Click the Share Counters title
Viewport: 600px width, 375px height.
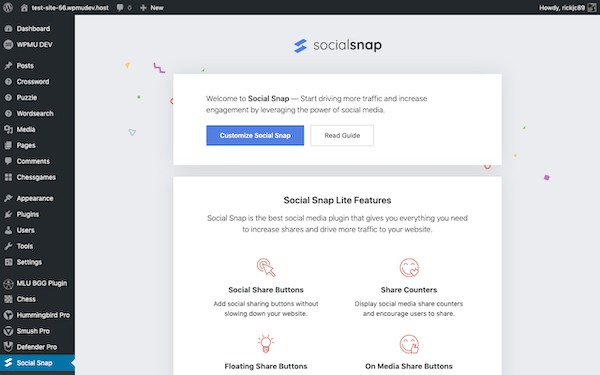coord(409,290)
